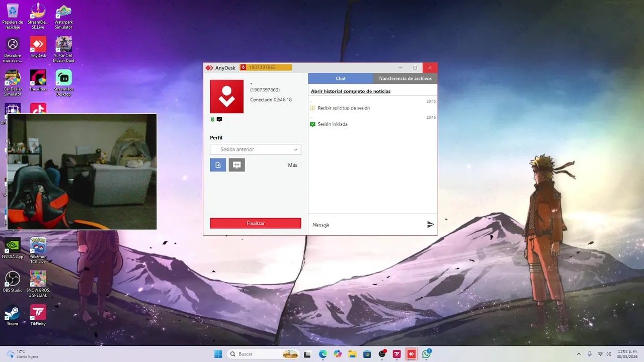Click the AnyDesk logo in title bar
This screenshot has height=362, width=644.
point(209,68)
